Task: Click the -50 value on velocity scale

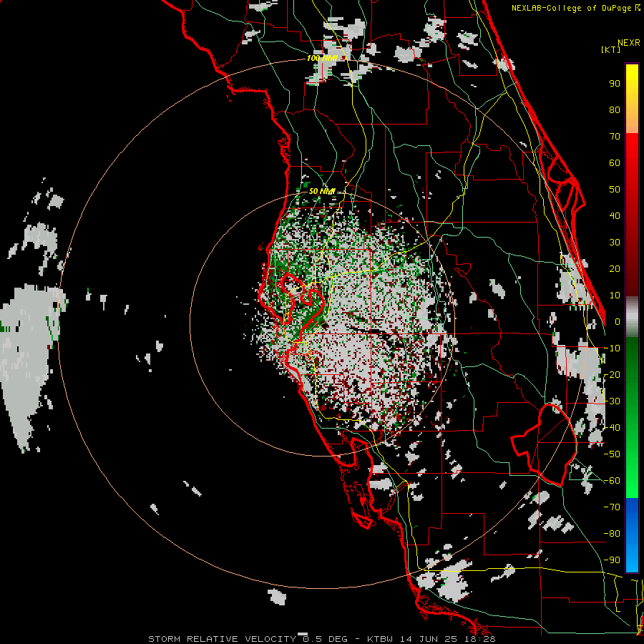Action: (612, 454)
